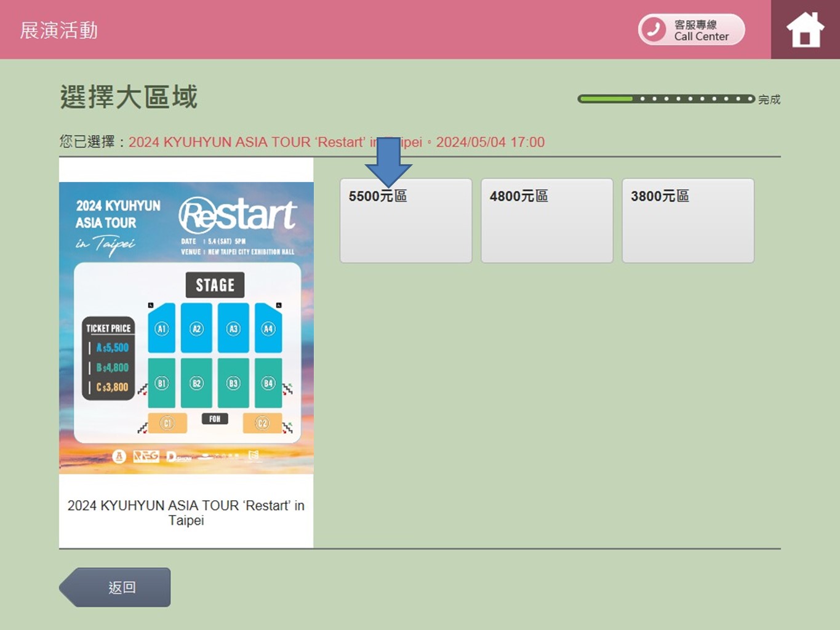Select the 5500元區 zone
Viewport: 840px width, 630px height.
(x=406, y=221)
